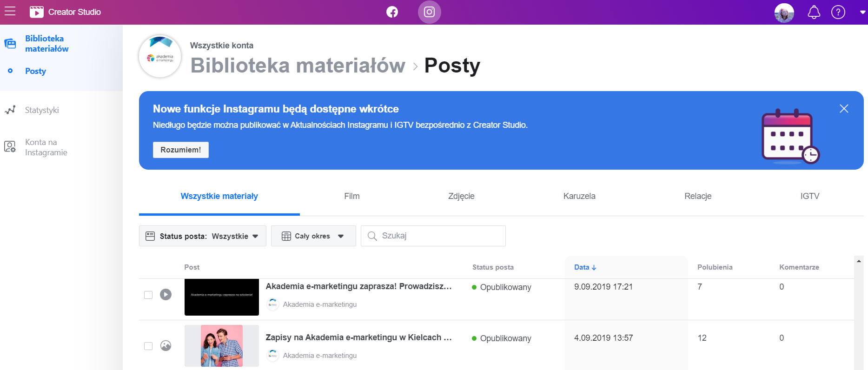
Task: Switch to the IGTV tab
Action: (x=810, y=196)
